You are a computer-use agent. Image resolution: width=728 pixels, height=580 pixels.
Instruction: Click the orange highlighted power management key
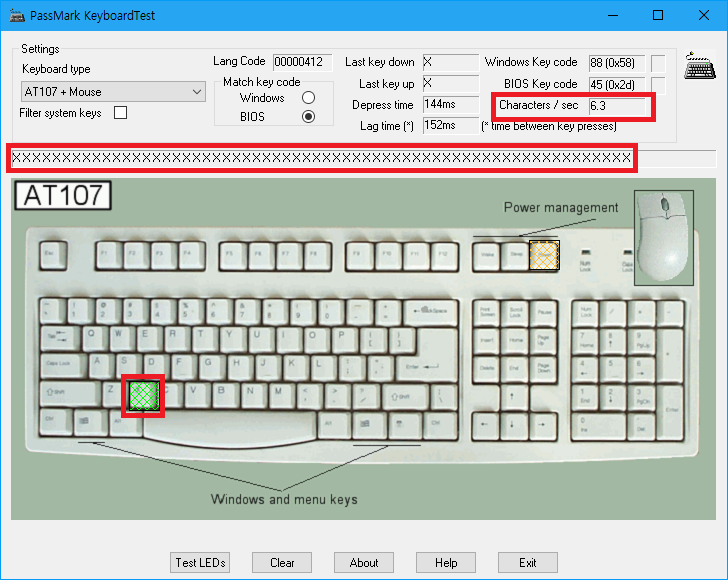544,255
